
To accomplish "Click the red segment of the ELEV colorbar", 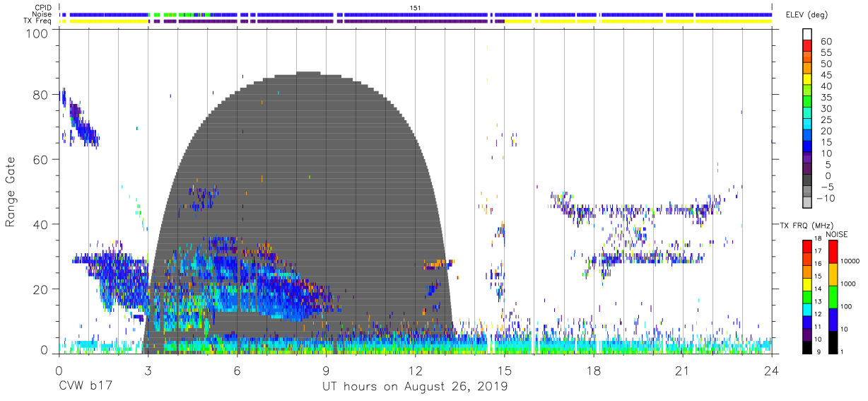I will [x=807, y=46].
